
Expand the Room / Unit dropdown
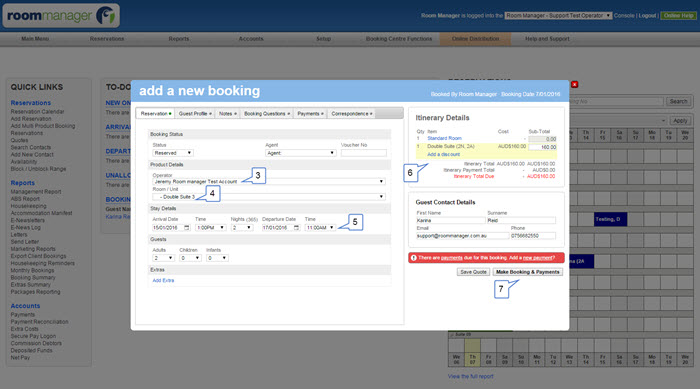268,197
